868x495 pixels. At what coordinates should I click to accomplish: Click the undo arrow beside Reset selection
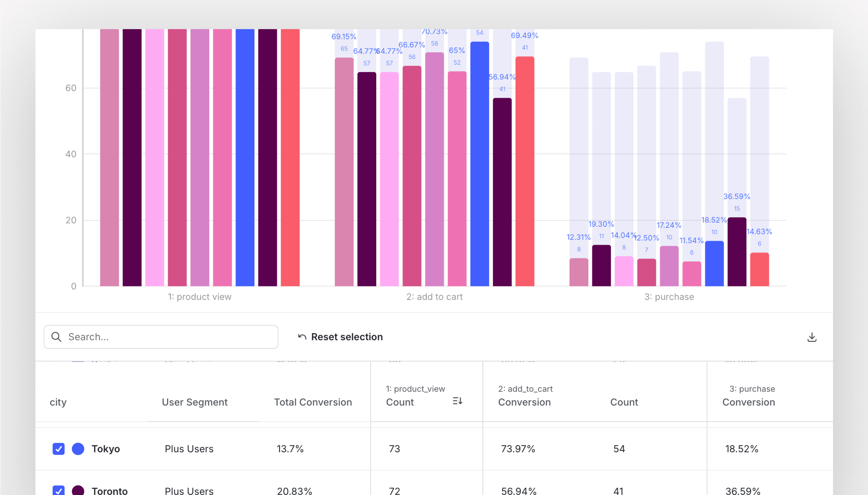tap(302, 337)
